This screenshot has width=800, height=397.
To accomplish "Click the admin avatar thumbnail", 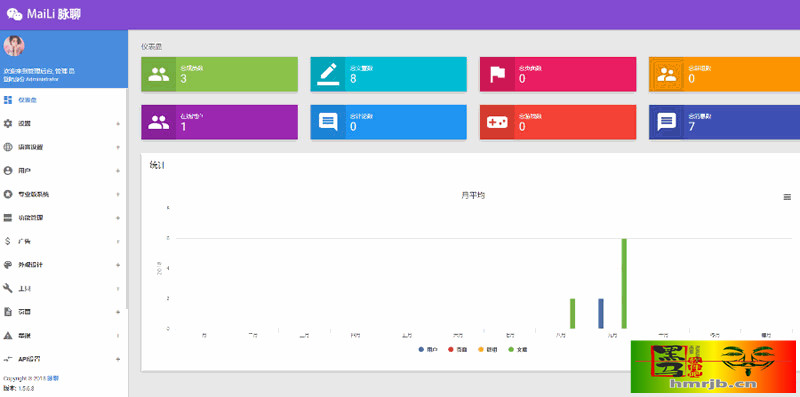I will [14, 46].
